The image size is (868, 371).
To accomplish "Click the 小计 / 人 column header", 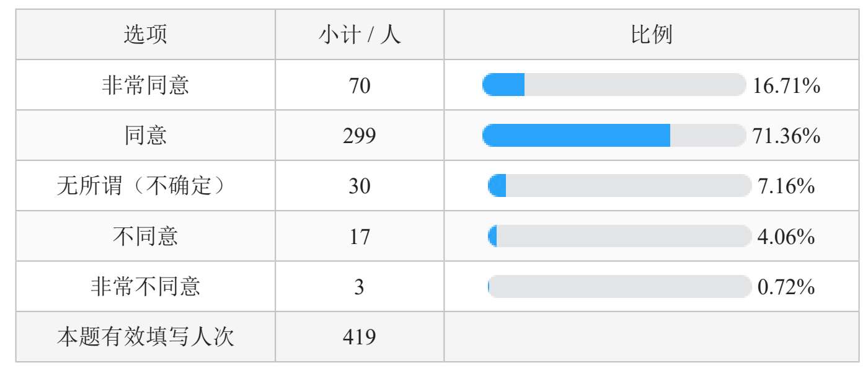I will [360, 35].
